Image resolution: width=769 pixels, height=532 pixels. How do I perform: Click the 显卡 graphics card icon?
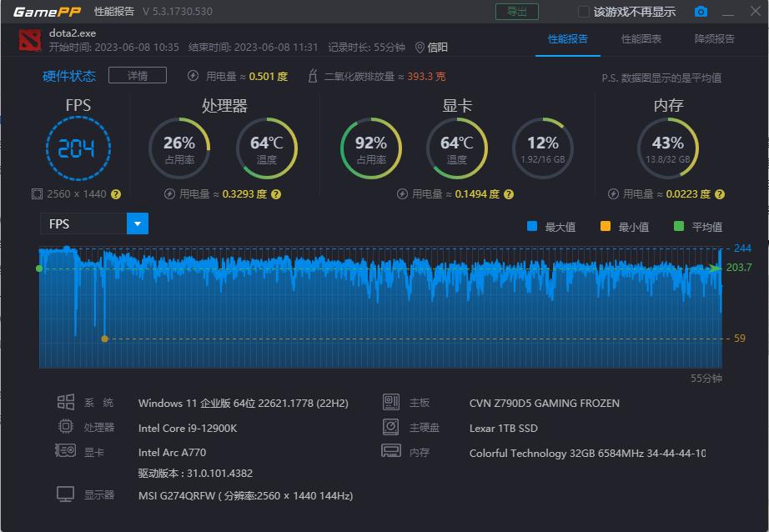click(67, 450)
